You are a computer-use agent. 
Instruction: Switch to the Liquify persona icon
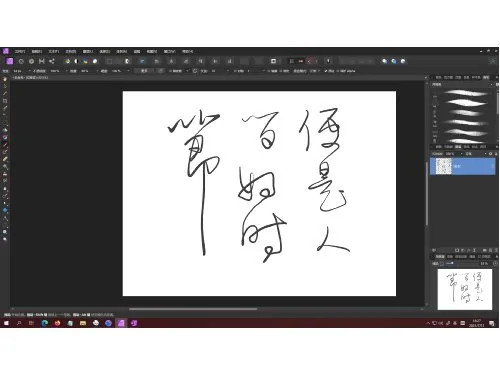(21, 61)
